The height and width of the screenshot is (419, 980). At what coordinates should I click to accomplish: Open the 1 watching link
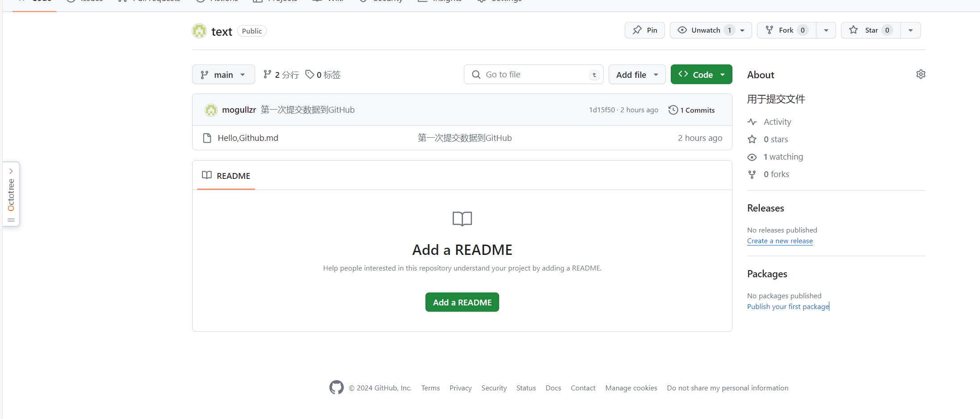click(783, 157)
